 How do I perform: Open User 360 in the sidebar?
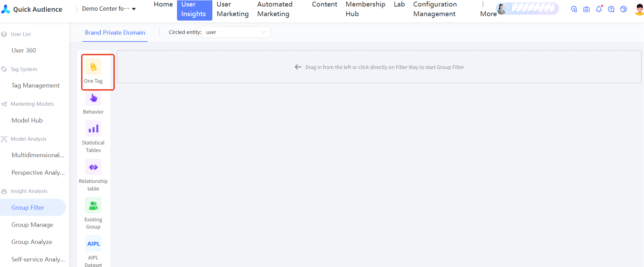tap(24, 50)
